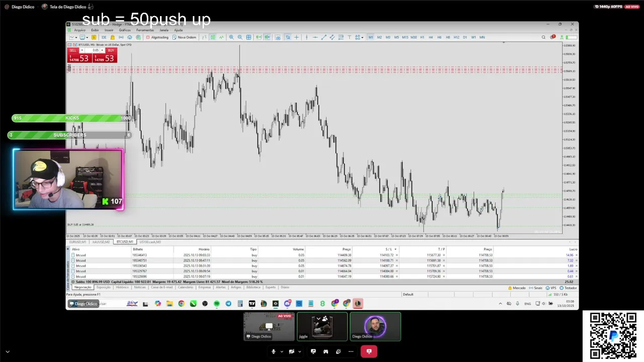Image resolution: width=644 pixels, height=362 pixels.
Task: Select the horizontal line tool
Action: (315, 37)
